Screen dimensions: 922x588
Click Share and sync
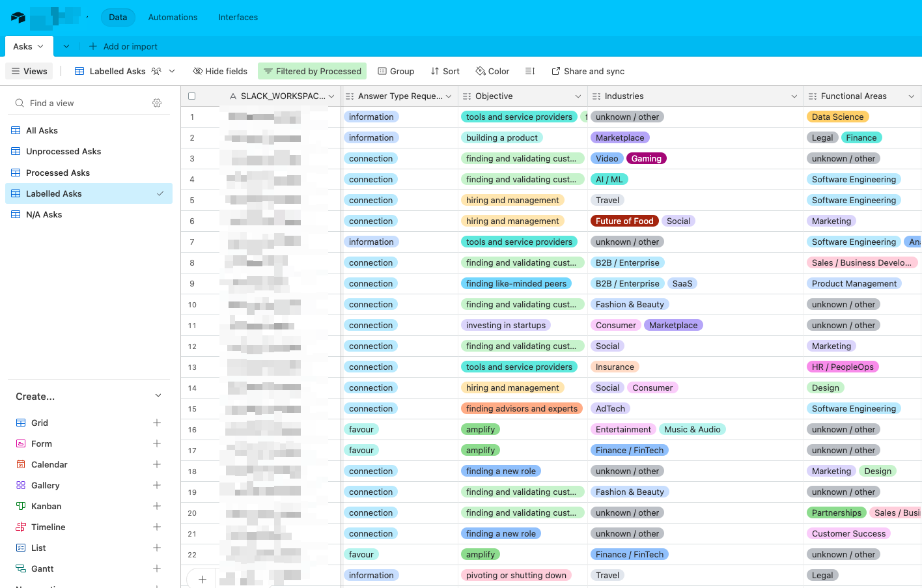pos(587,71)
